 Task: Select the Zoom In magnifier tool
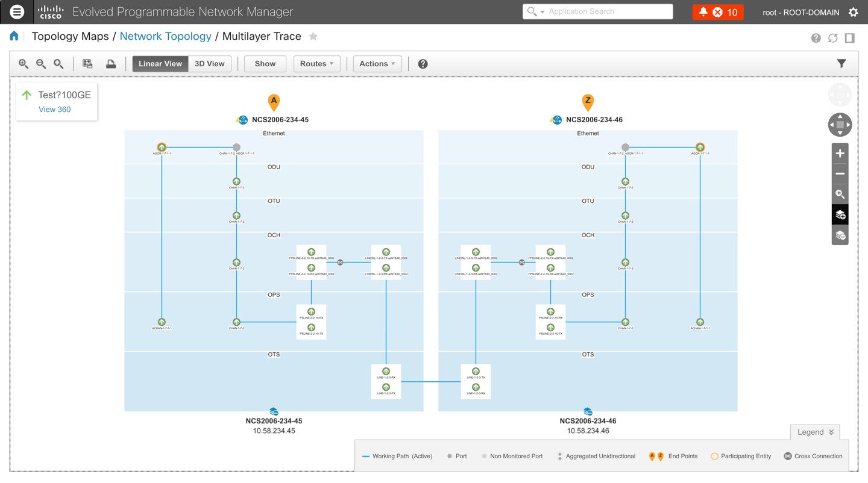[x=23, y=63]
